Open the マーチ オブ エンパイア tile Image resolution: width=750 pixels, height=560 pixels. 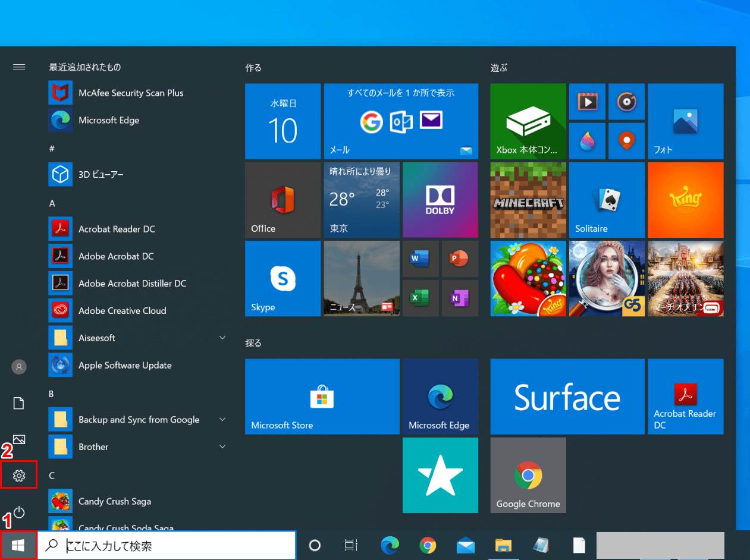click(x=686, y=278)
